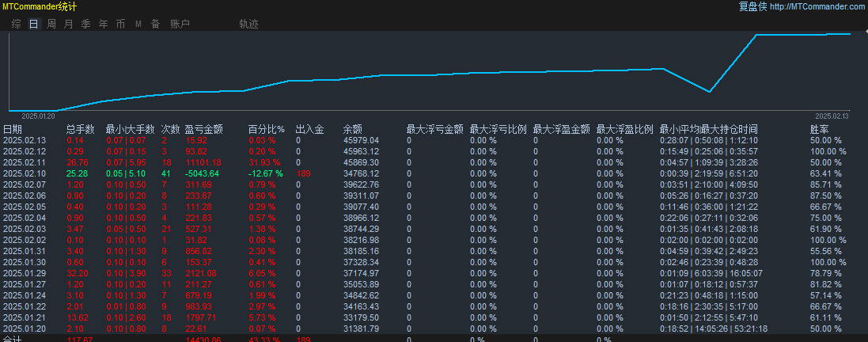This screenshot has width=868, height=342.
Task: Click the 2121.08 profit amount
Action: pyautogui.click(x=201, y=273)
